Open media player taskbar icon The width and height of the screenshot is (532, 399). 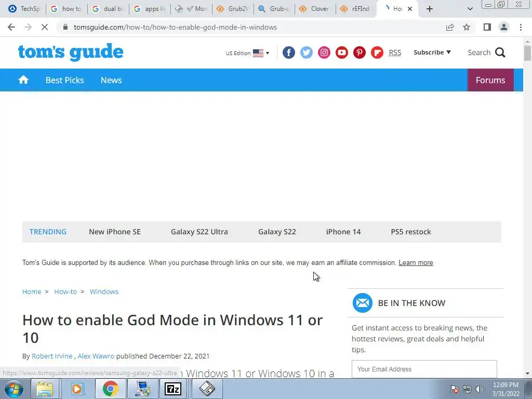tap(77, 389)
